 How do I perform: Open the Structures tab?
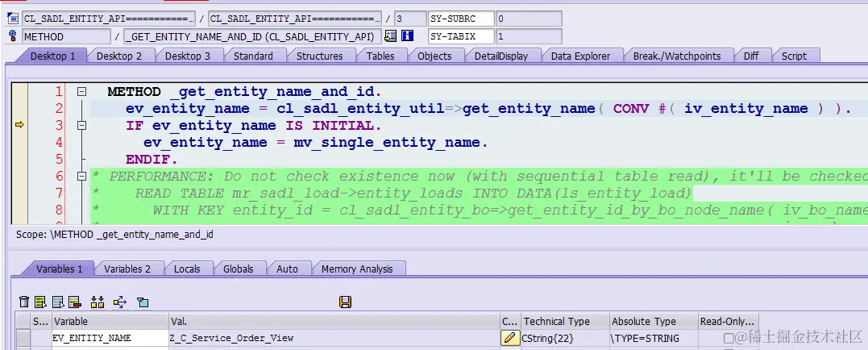[x=319, y=56]
